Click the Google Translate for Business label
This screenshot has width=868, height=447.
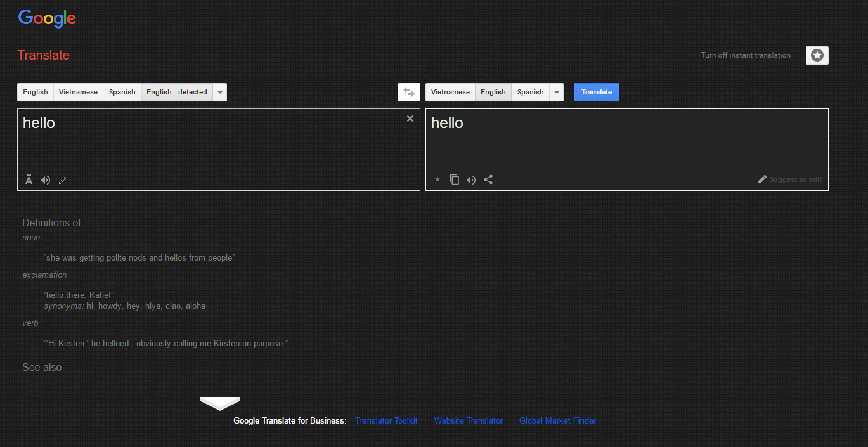(x=290, y=420)
